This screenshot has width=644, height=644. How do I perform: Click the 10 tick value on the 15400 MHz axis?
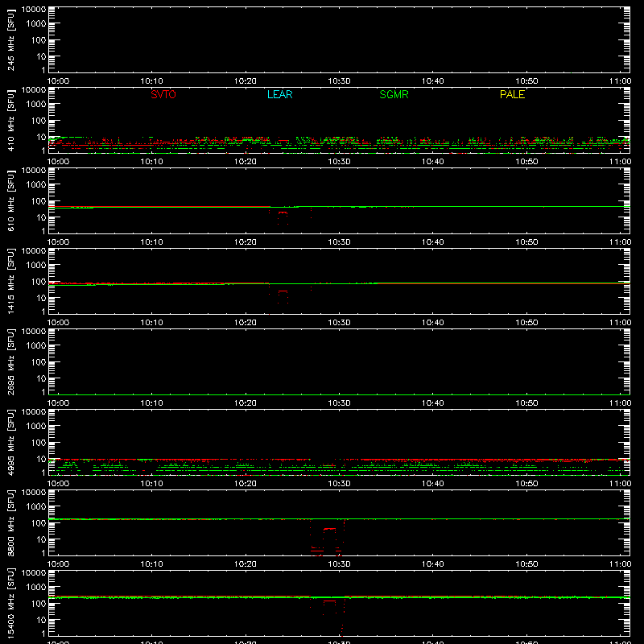click(x=42, y=620)
